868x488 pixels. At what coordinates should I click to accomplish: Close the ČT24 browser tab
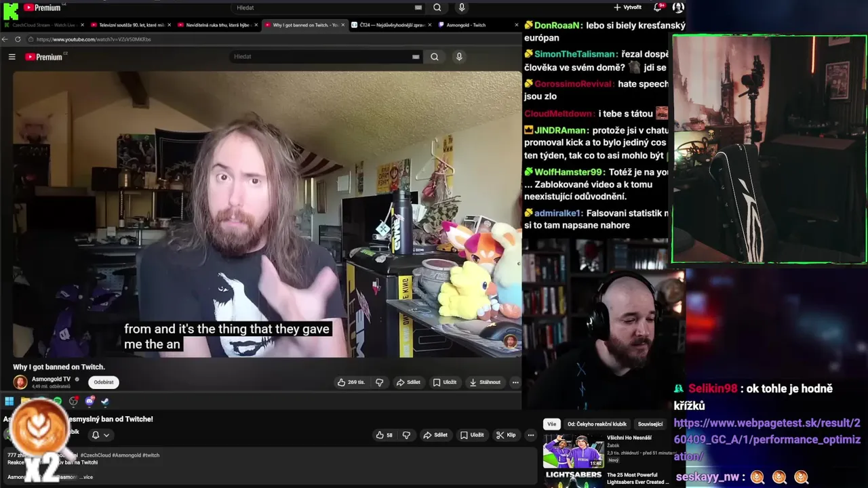click(430, 25)
